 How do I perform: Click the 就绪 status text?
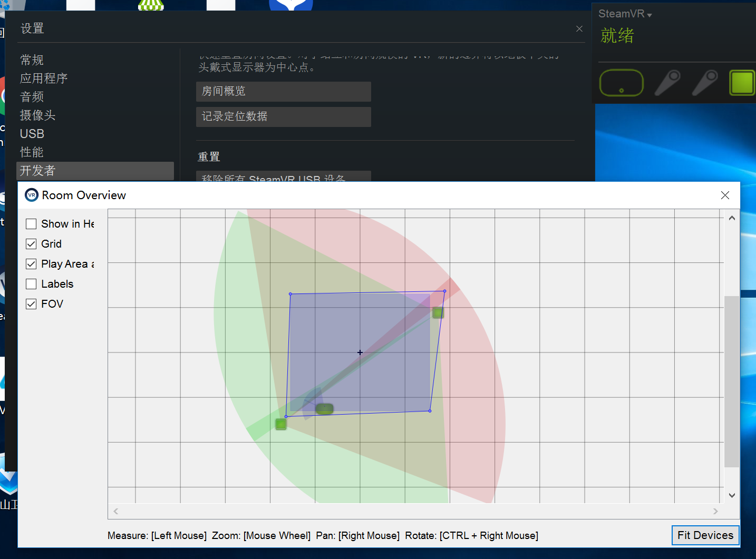617,36
